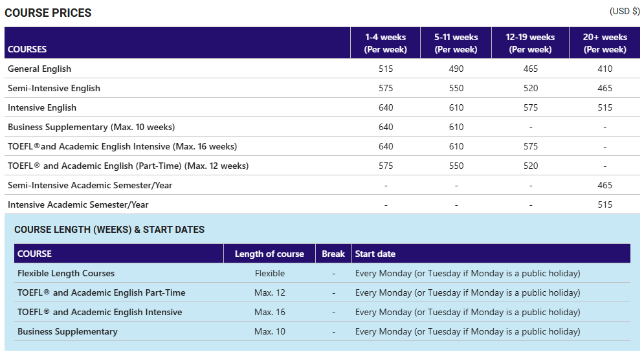Click the Start date column header
The height and width of the screenshot is (352, 644).
click(375, 254)
